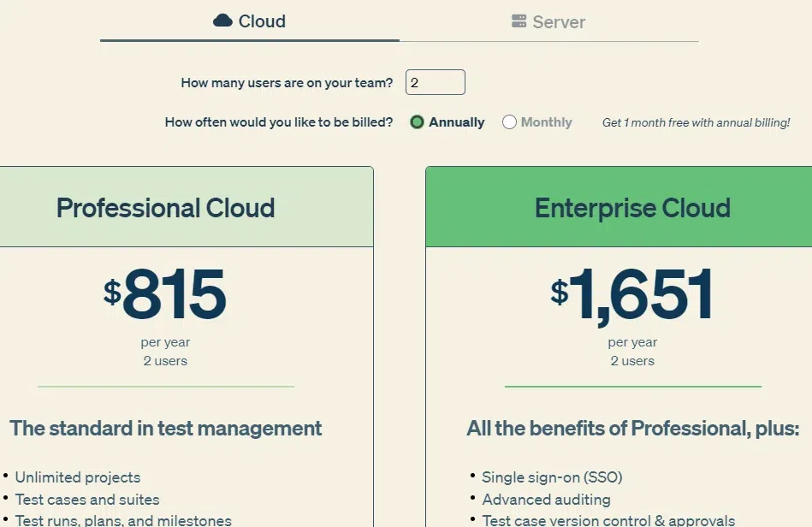Click the Annually billing label
The width and height of the screenshot is (812, 527).
[457, 122]
